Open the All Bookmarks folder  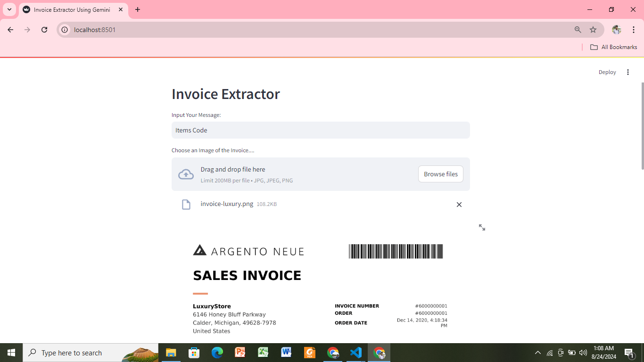tap(613, 47)
